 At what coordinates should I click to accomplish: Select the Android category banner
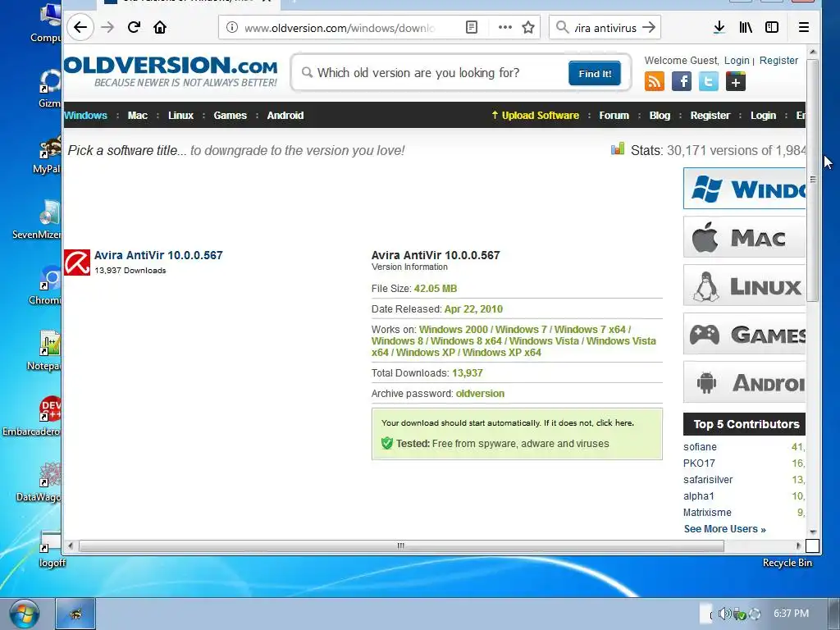745,382
